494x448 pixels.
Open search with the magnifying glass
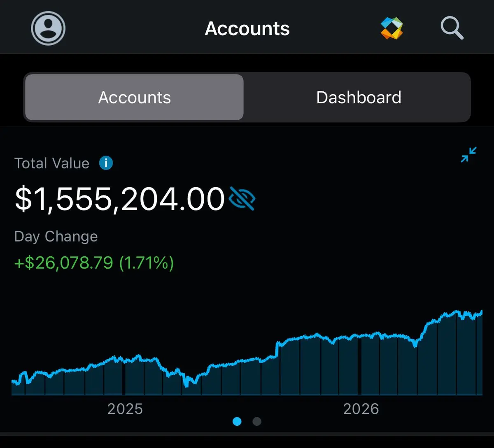click(452, 28)
